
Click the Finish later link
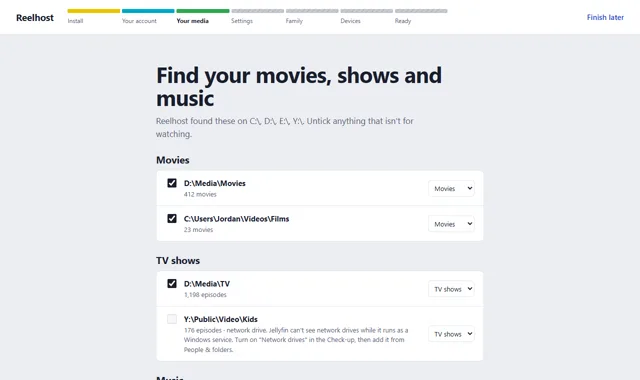pos(605,17)
